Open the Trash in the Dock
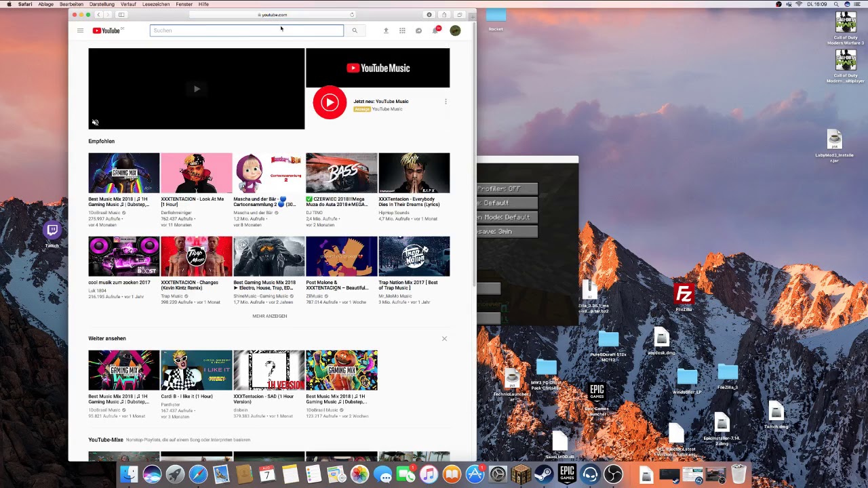868x488 pixels. tap(738, 474)
